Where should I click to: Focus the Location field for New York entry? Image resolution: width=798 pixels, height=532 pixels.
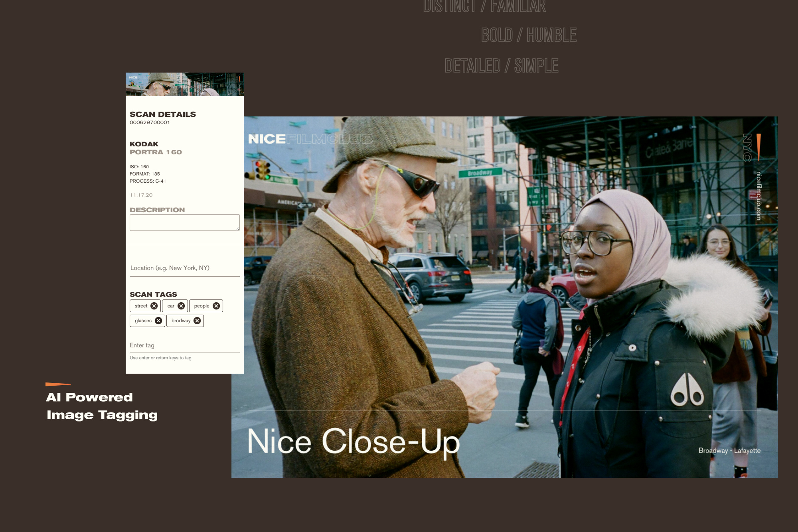pyautogui.click(x=170, y=268)
